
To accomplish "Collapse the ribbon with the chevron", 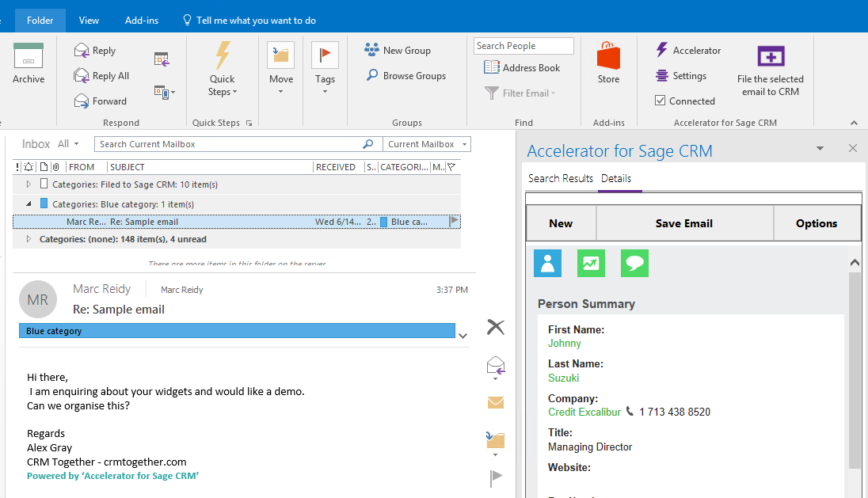I will pos(854,122).
